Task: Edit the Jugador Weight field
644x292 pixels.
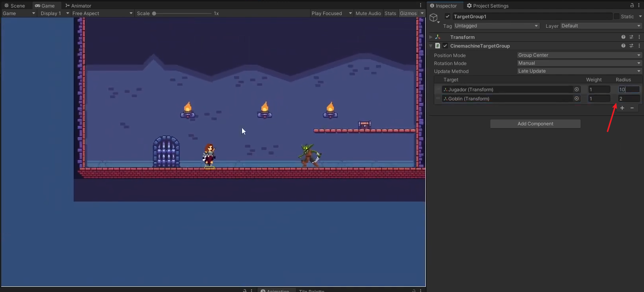Action: tap(599, 89)
